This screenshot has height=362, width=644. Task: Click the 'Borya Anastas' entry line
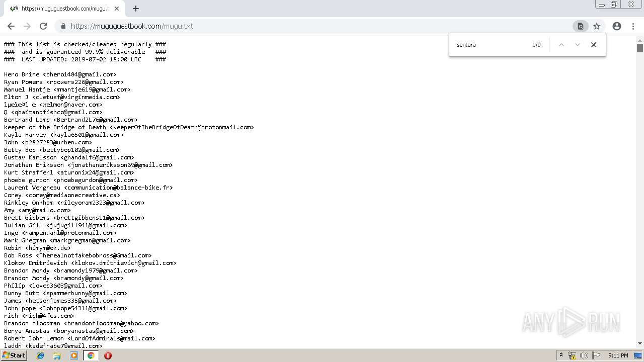point(69,331)
